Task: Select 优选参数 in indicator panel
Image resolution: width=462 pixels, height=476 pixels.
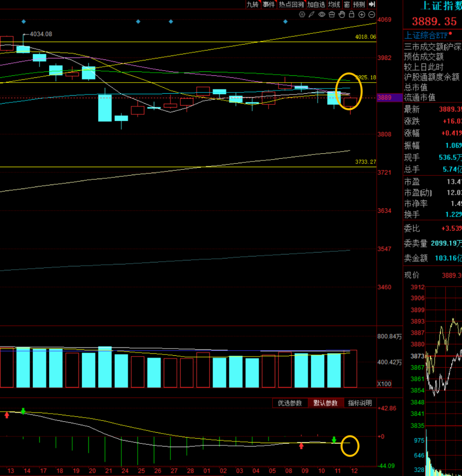Action: tap(290, 403)
